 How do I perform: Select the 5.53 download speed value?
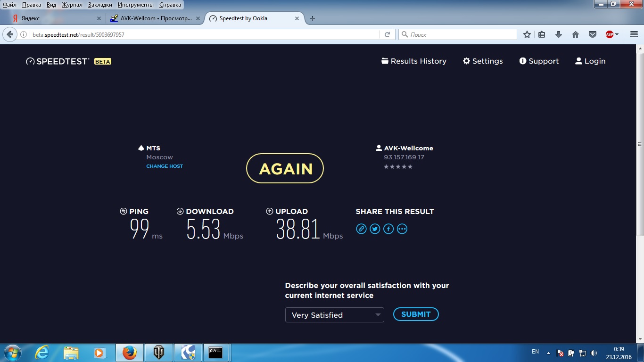click(204, 229)
